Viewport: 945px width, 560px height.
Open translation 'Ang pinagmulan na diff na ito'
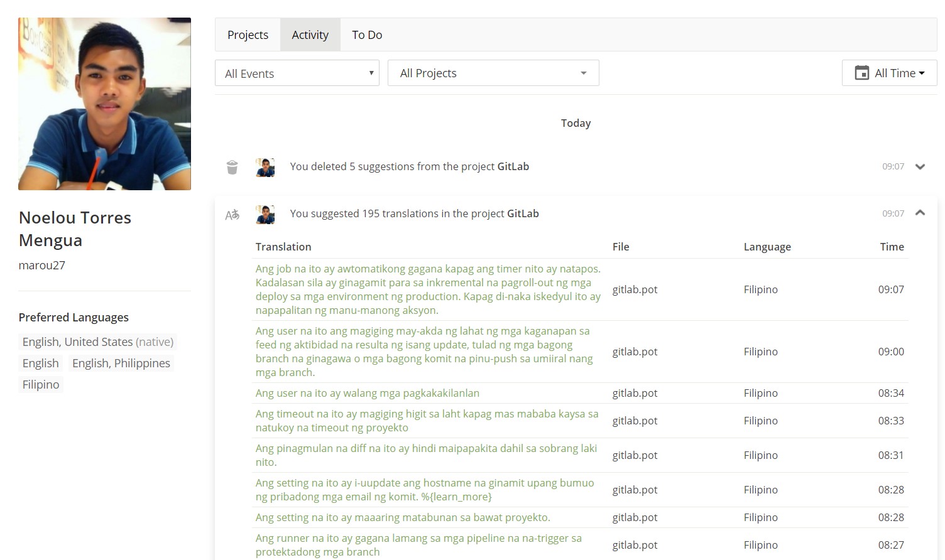pyautogui.click(x=426, y=455)
